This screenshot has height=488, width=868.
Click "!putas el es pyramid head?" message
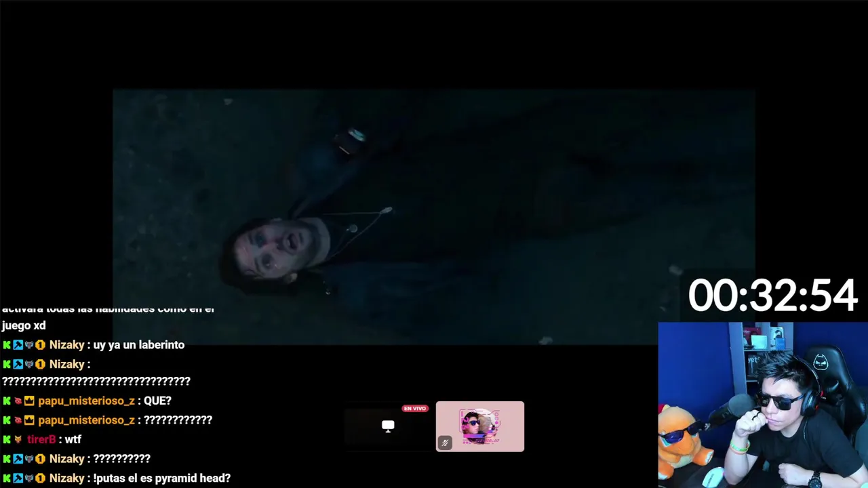point(162,479)
